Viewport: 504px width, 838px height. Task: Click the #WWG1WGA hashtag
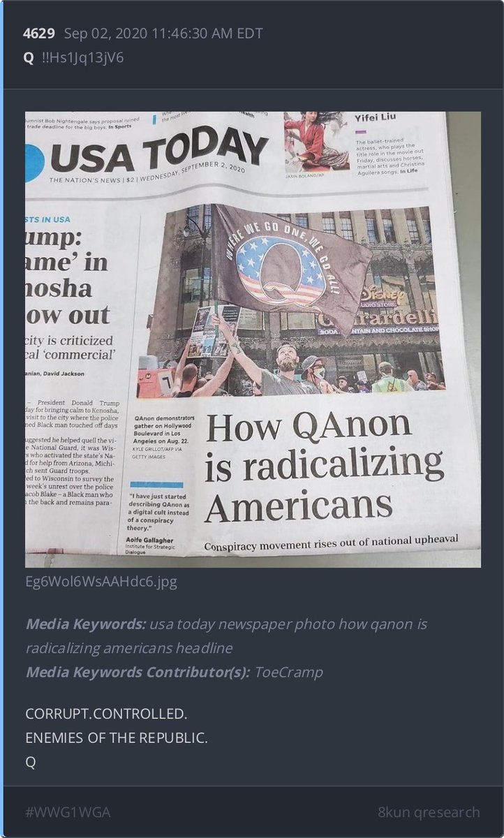tap(68, 812)
